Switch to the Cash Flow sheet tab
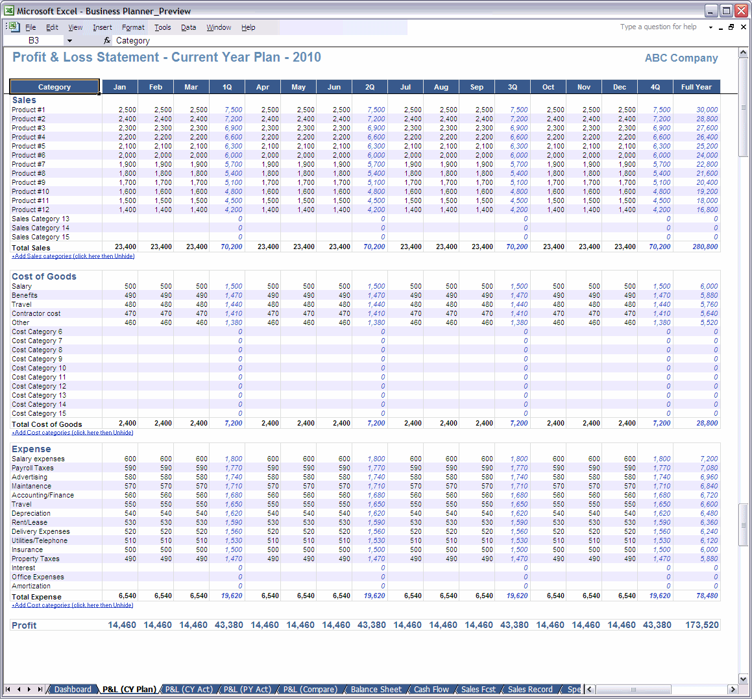752x700 pixels. (431, 690)
